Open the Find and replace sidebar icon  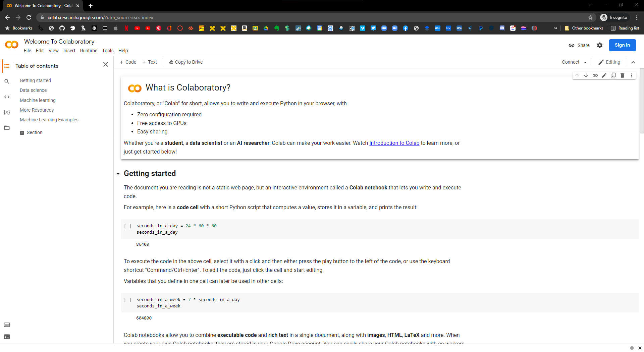pyautogui.click(x=7, y=81)
